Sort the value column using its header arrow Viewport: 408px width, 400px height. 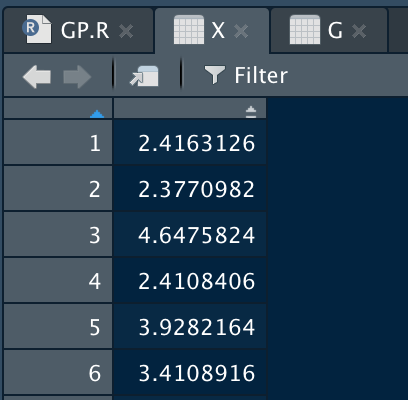(251, 112)
